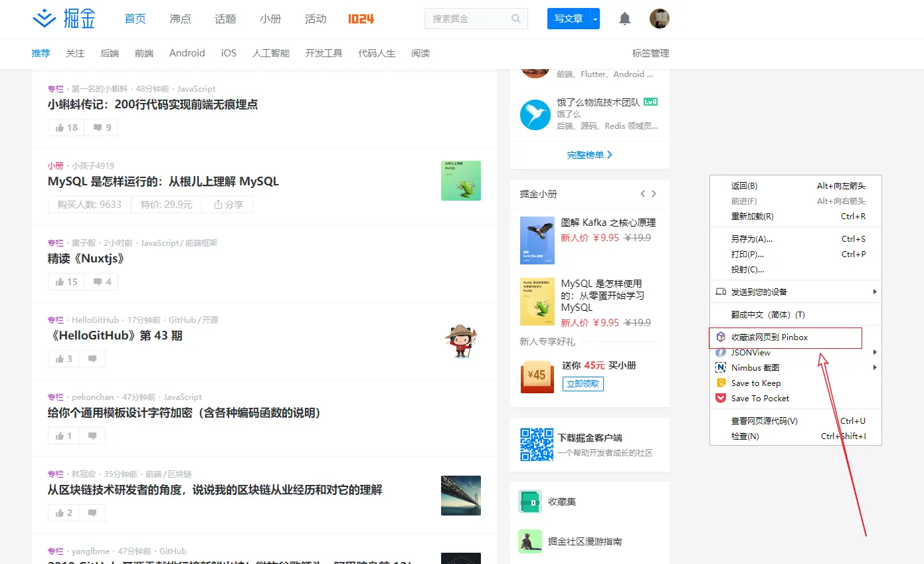Click the 饿了么物流技术团队 avatar
Screen dimensions: 924x564
535,116
